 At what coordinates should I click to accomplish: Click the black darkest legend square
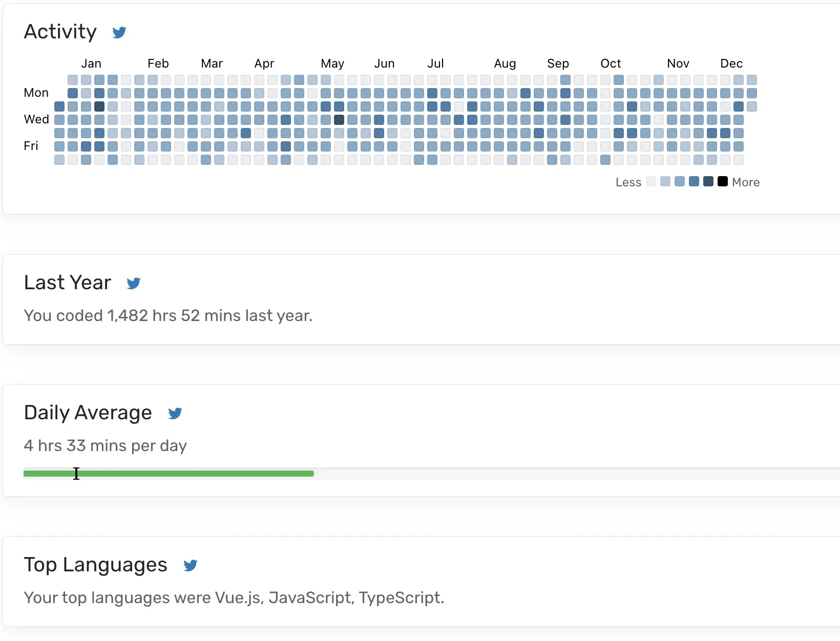point(723,181)
